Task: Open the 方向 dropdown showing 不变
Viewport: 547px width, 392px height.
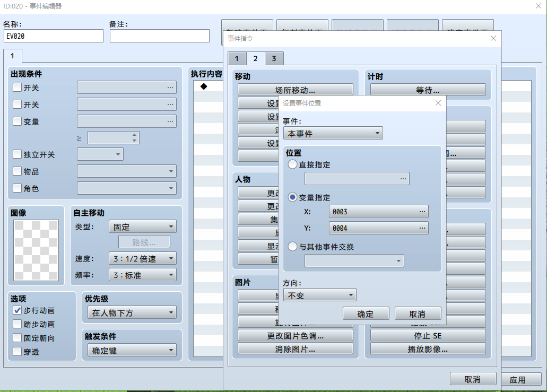Action: (x=320, y=295)
